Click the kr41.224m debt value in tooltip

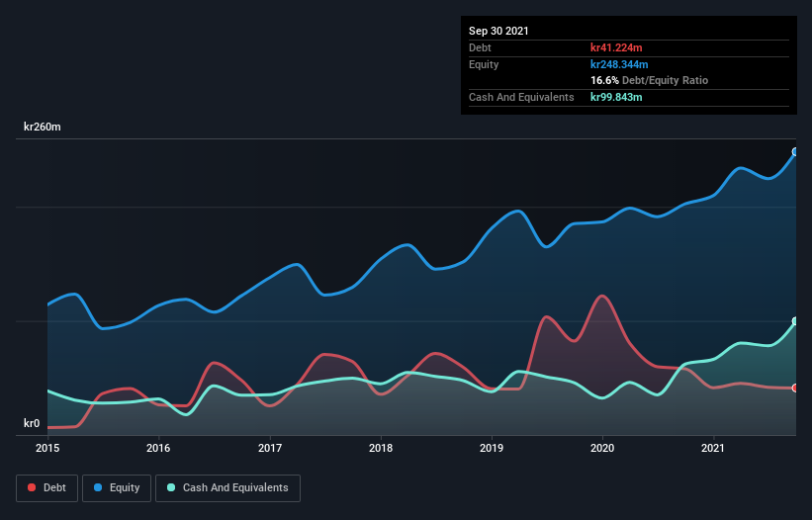(616, 47)
